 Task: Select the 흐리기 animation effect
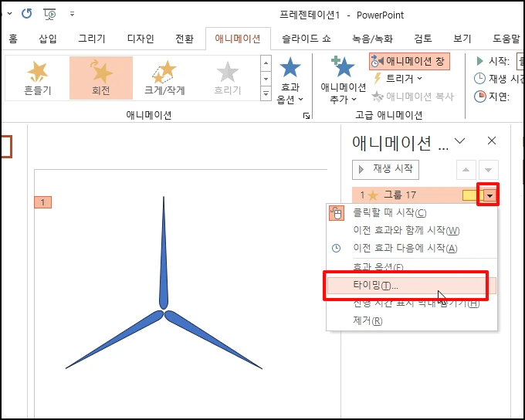pos(228,78)
